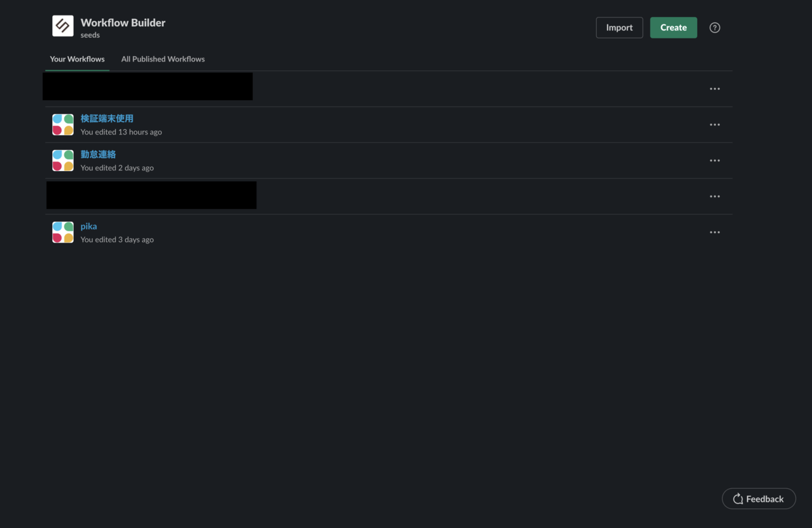This screenshot has height=528, width=812.
Task: Open more options menu above pika row
Action: (x=715, y=196)
